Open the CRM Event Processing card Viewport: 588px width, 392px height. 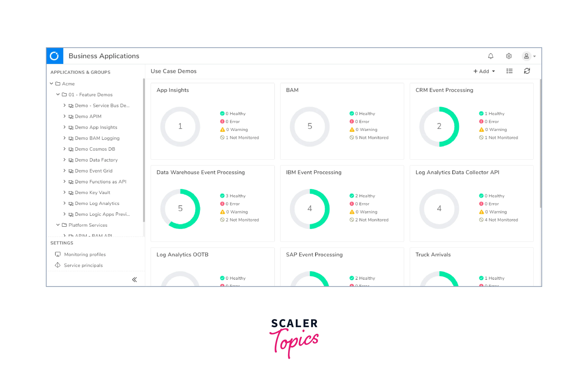[444, 90]
